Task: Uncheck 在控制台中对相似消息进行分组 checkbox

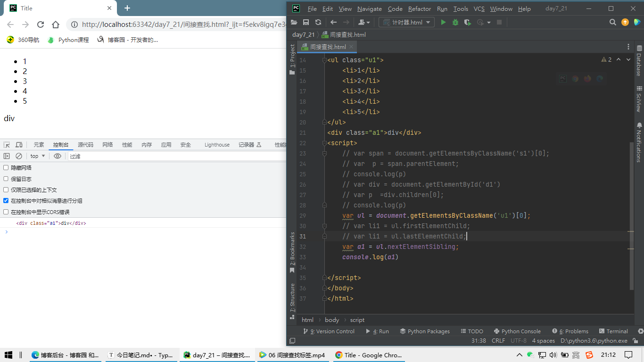Action: [x=6, y=201]
